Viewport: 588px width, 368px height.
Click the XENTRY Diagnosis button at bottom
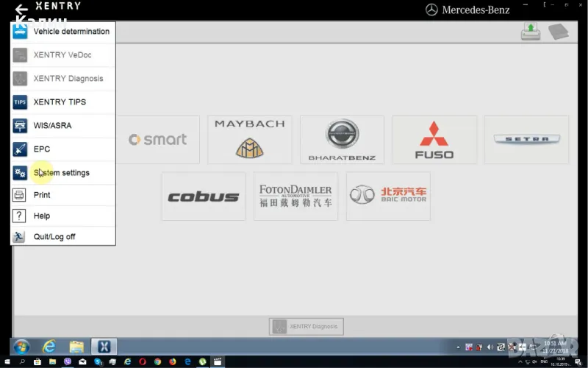click(x=306, y=327)
